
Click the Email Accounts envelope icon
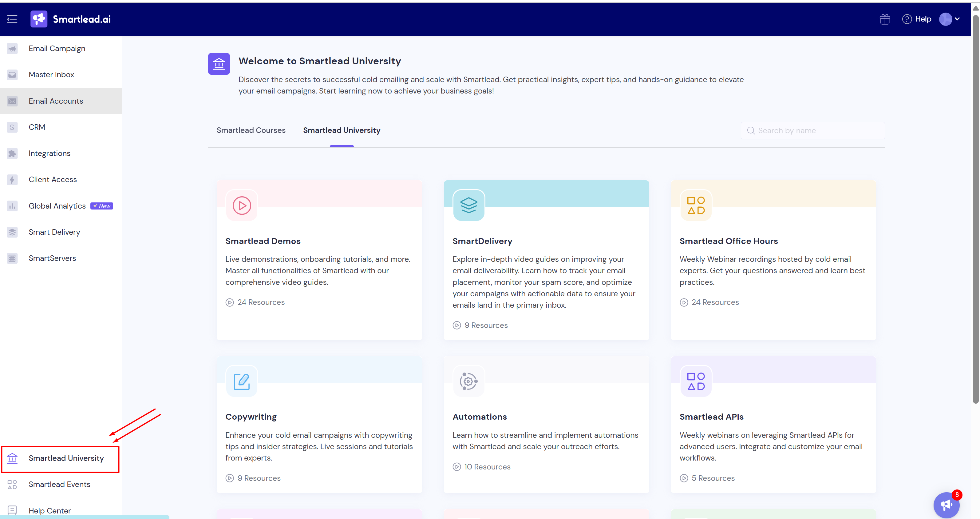pos(12,101)
